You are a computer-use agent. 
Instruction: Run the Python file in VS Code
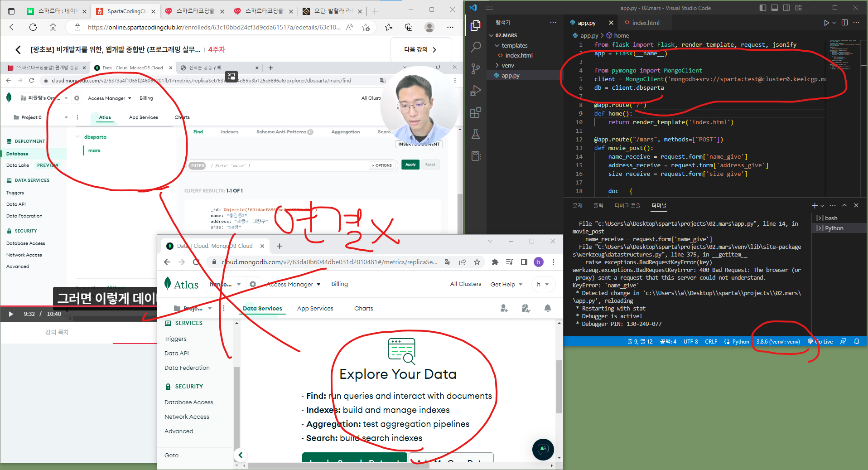click(826, 23)
